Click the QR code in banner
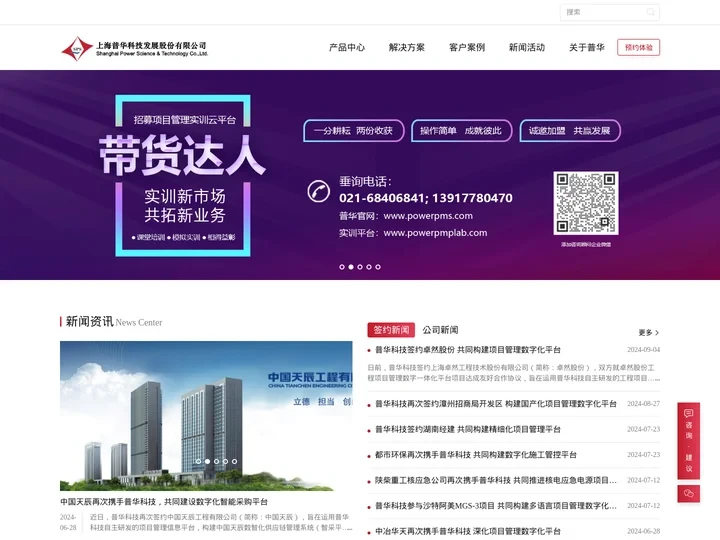The height and width of the screenshot is (540, 720). (586, 203)
